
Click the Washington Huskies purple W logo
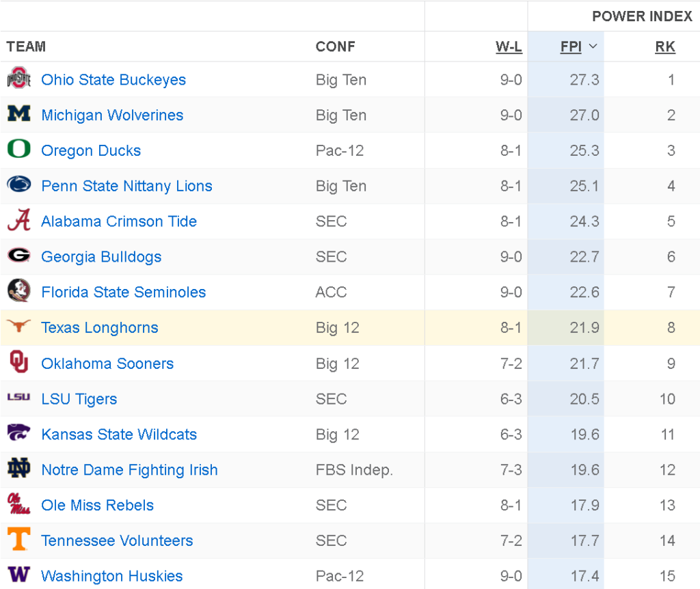[x=18, y=574]
